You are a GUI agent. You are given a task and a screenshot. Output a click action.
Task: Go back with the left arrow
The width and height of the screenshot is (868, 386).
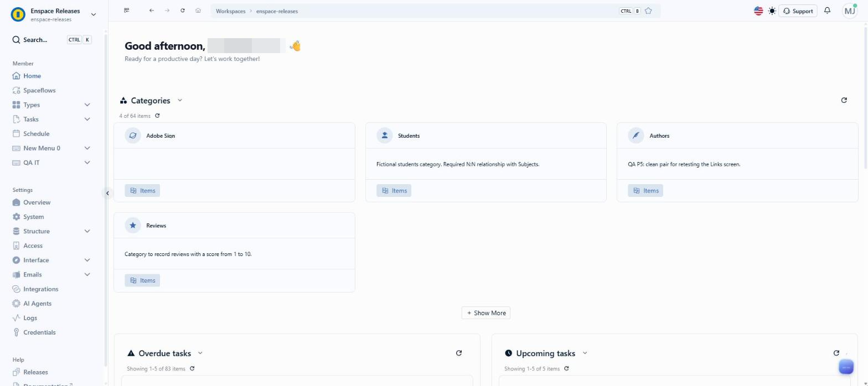tap(152, 11)
